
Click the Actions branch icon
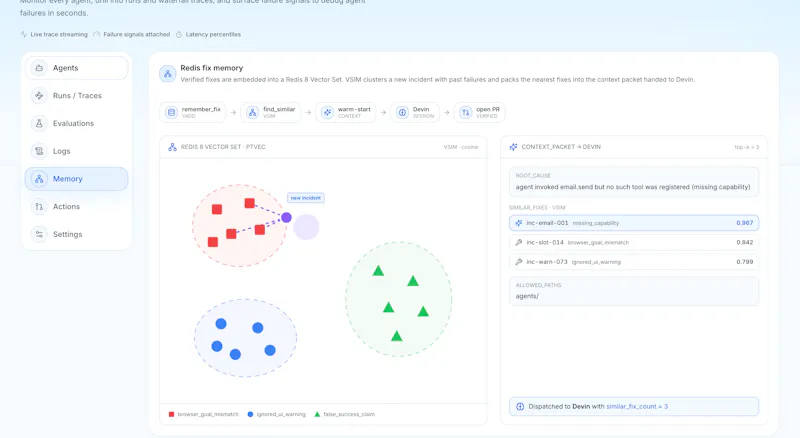click(x=39, y=207)
